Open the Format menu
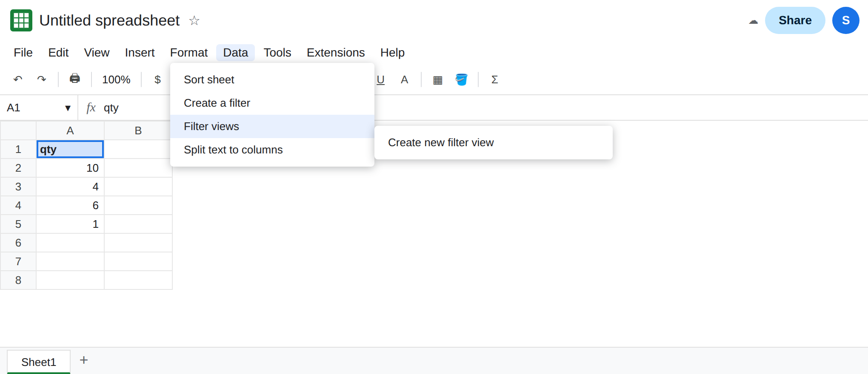 (189, 53)
